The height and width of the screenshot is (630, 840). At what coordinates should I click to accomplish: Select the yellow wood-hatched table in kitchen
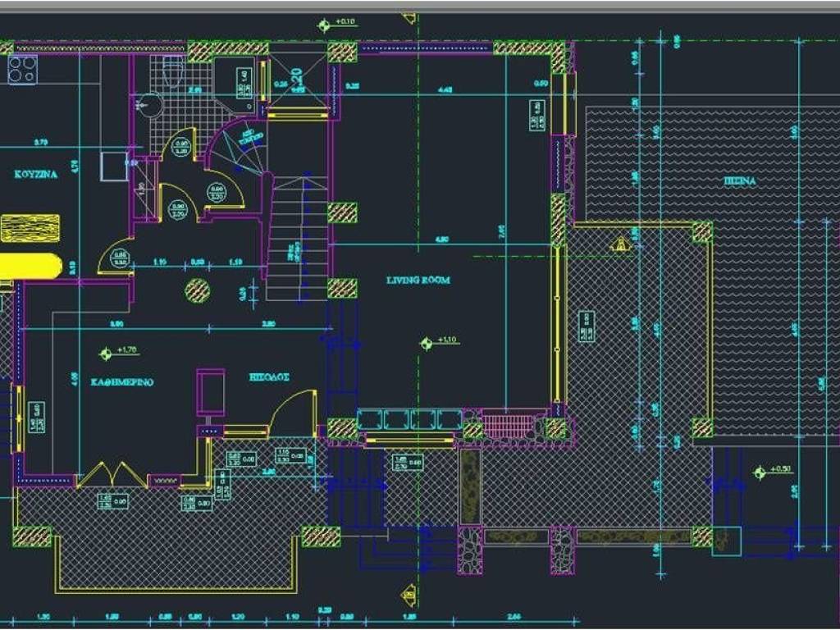(x=30, y=227)
